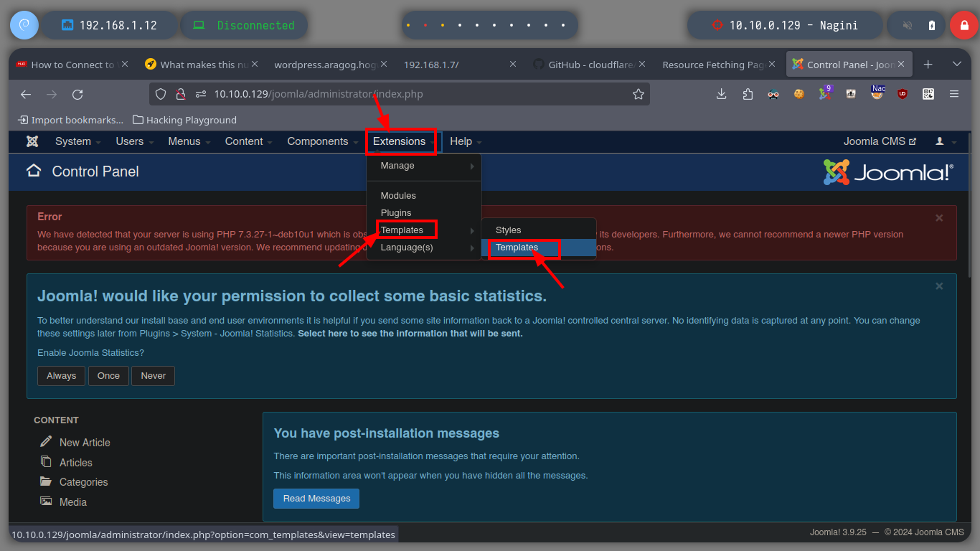Reload the current page
The width and height of the screenshot is (980, 551).
click(77, 94)
